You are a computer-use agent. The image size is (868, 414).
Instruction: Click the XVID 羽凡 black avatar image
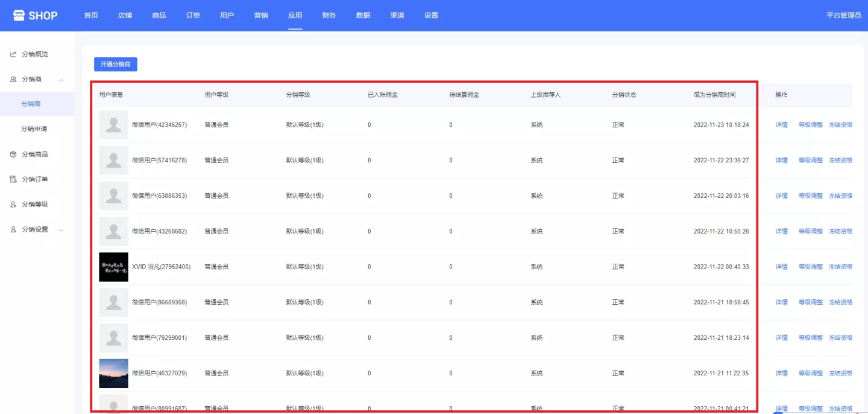click(x=113, y=267)
